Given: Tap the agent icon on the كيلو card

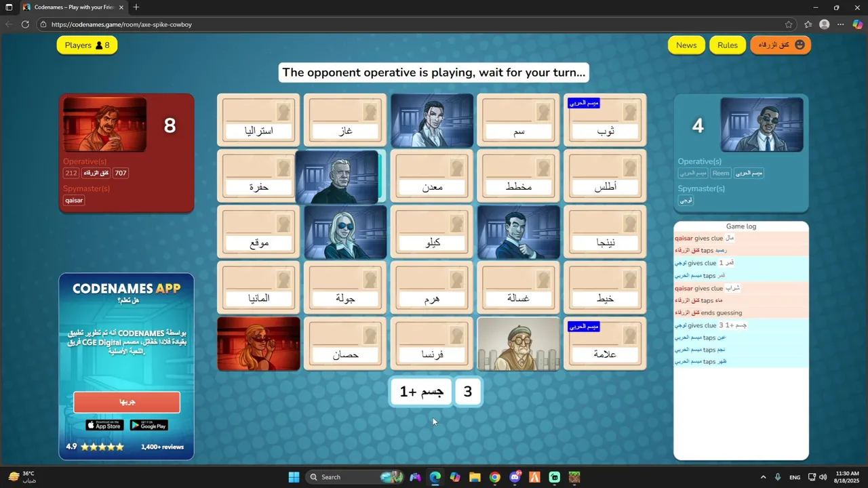Looking at the screenshot, I should click(456, 224).
